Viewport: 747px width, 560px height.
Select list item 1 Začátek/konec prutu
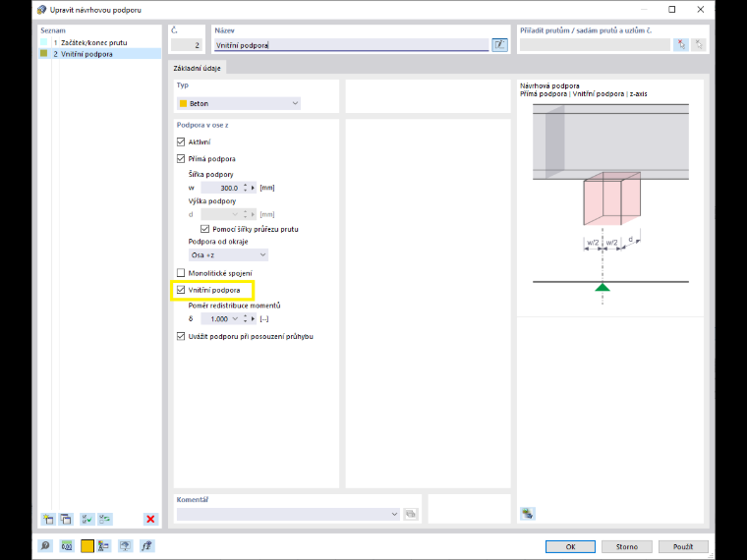[x=99, y=42]
